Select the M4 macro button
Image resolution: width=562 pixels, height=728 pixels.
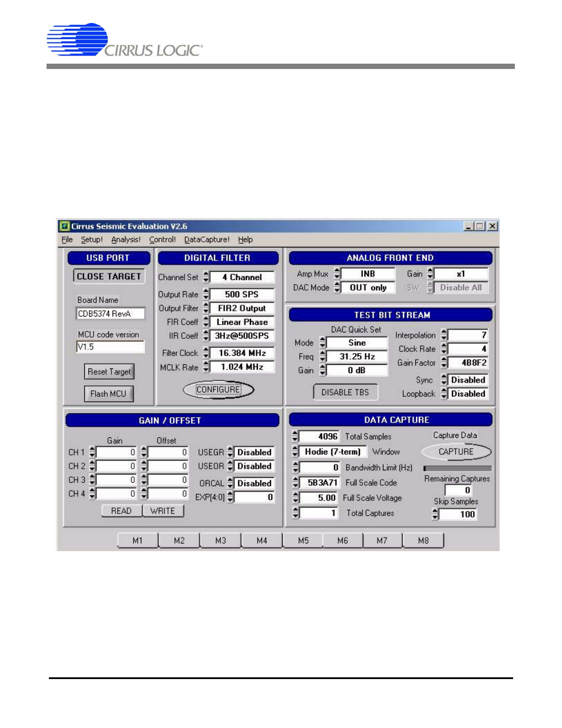tap(262, 541)
